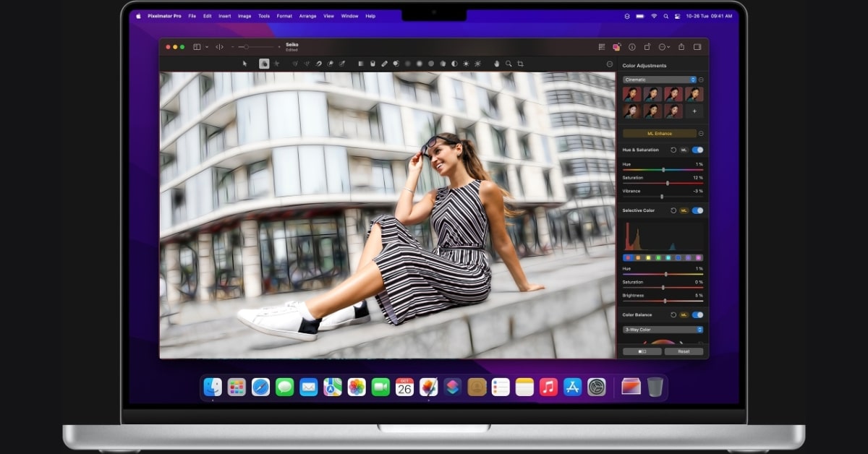Open the more options ellipsis dropdown in title bar
Image resolution: width=868 pixels, height=454 pixels.
pos(663,47)
